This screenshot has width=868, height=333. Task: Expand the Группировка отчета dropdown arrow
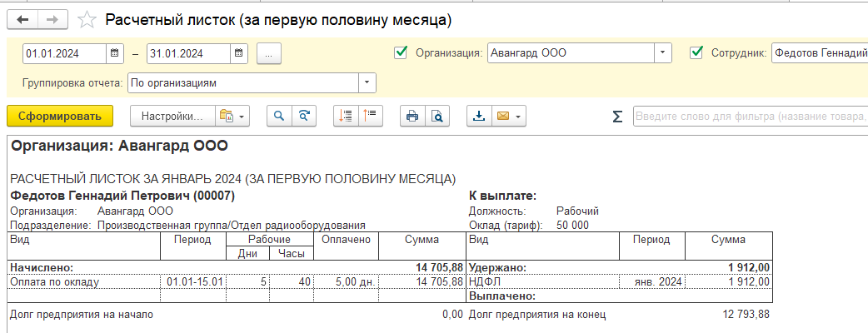pos(367,83)
